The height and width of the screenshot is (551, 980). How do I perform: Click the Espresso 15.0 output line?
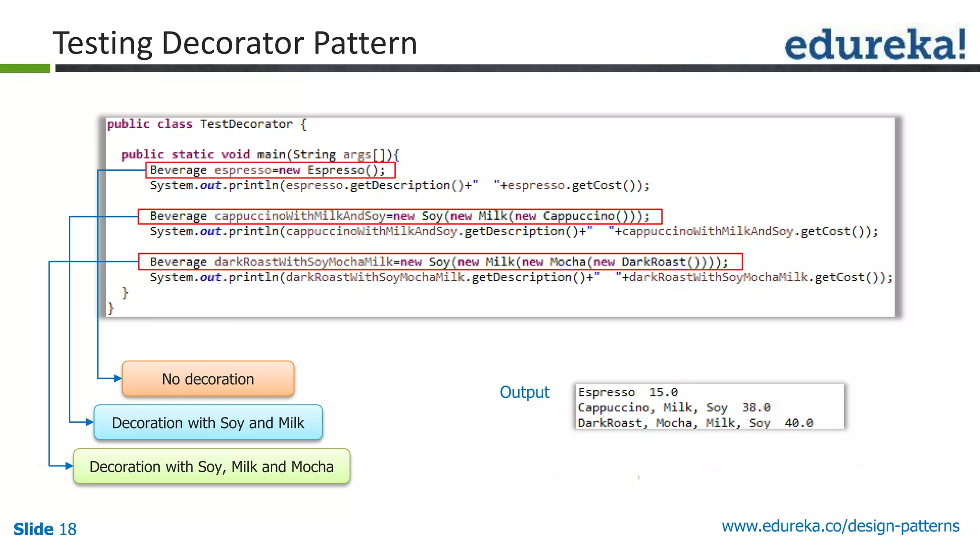click(627, 392)
